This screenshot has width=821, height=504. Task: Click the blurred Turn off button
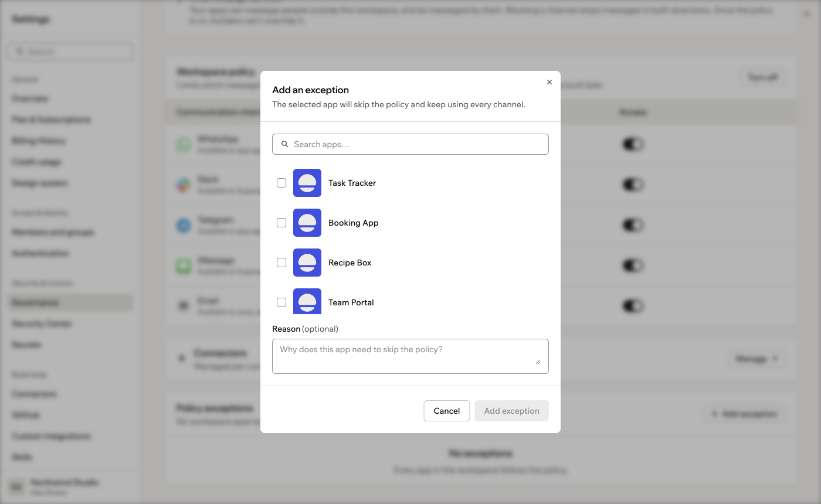(763, 77)
